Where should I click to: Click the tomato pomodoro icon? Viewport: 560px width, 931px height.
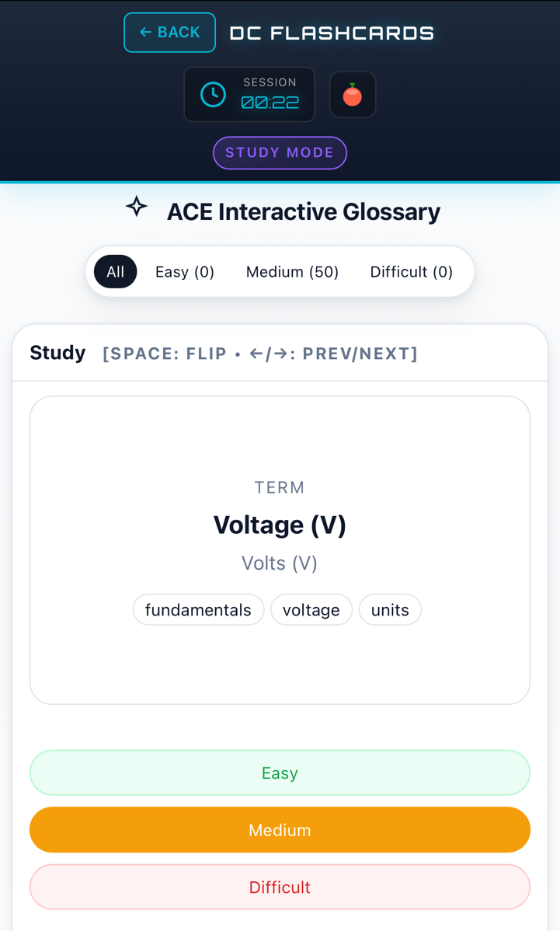pyautogui.click(x=353, y=94)
